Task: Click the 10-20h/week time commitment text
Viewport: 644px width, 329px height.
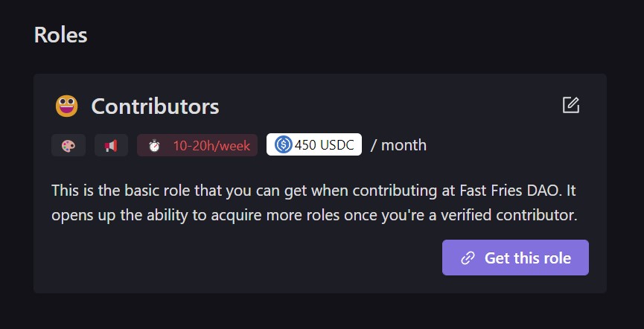Action: 211,145
